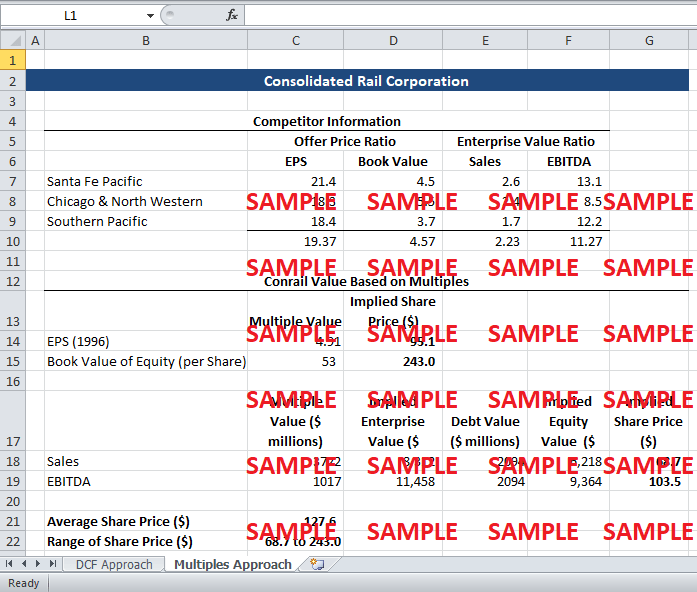Click Santa Fe EBITDA ratio 13.1

(589, 181)
